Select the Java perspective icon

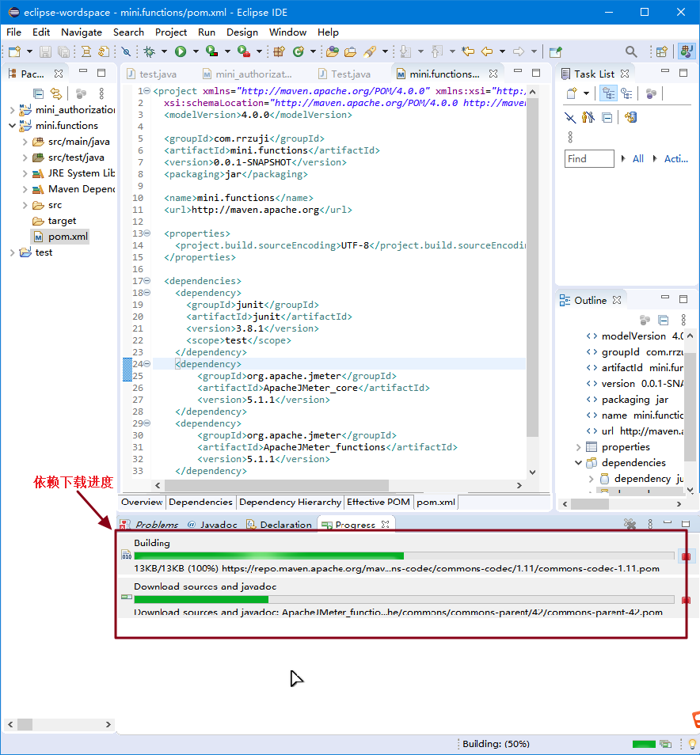687,51
